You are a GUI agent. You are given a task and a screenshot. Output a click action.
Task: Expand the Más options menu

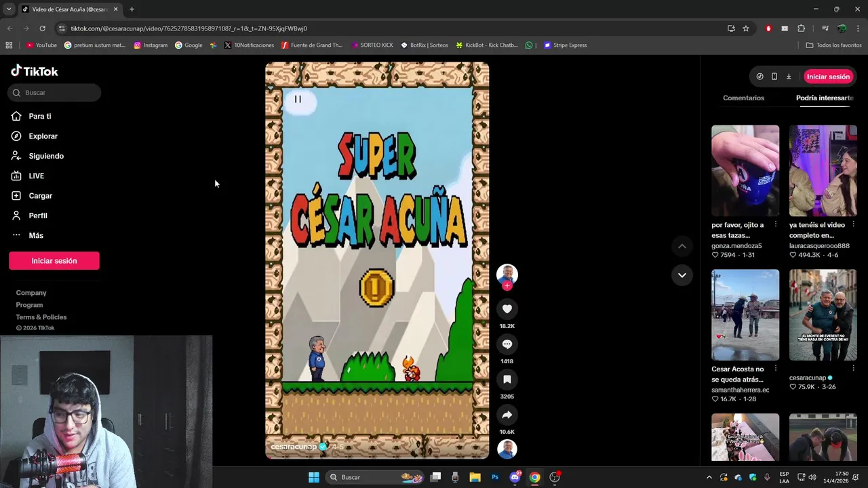(x=35, y=235)
